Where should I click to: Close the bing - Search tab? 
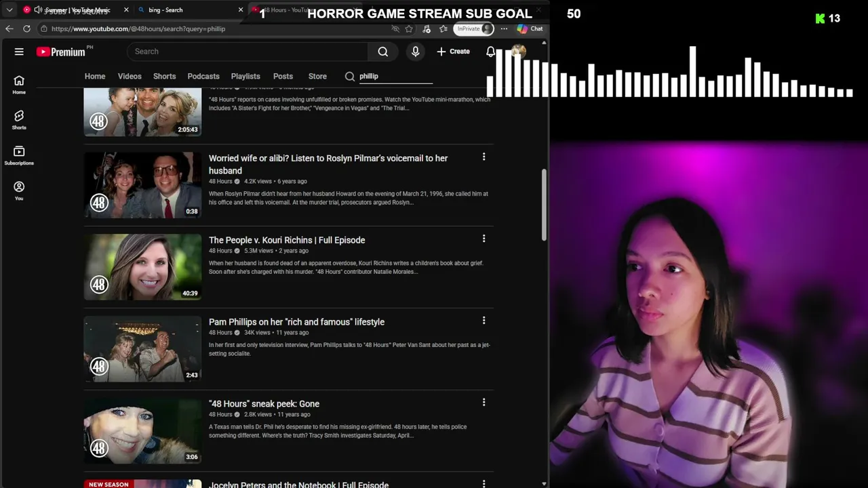[x=241, y=9]
